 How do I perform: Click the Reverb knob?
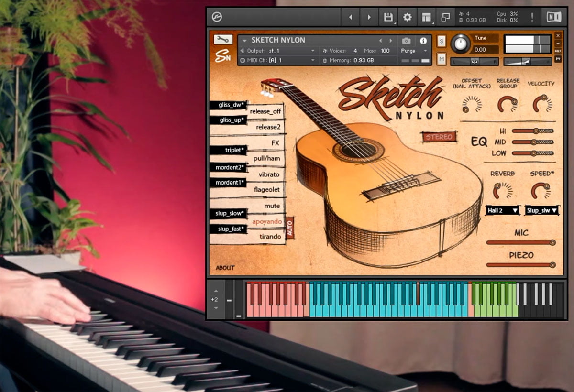point(502,191)
